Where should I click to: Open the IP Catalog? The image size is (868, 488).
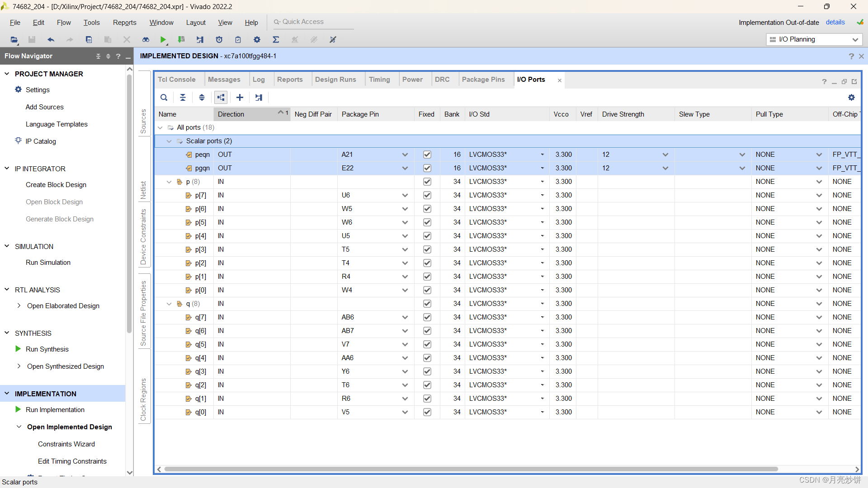click(41, 141)
